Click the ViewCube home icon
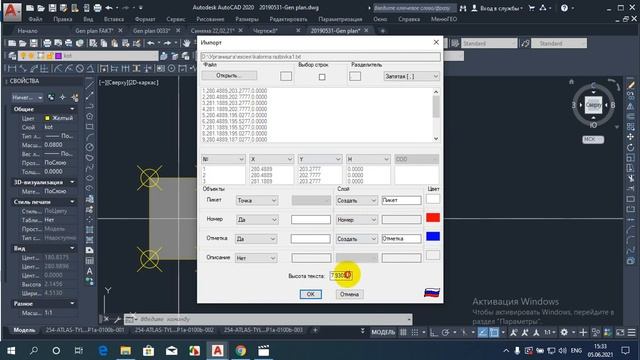Viewport: 640px width, 360px height. coord(571,82)
